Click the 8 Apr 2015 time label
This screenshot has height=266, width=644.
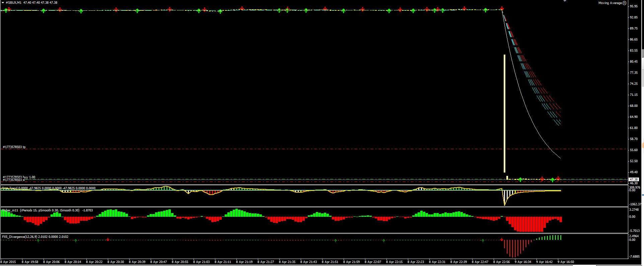coord(8,262)
